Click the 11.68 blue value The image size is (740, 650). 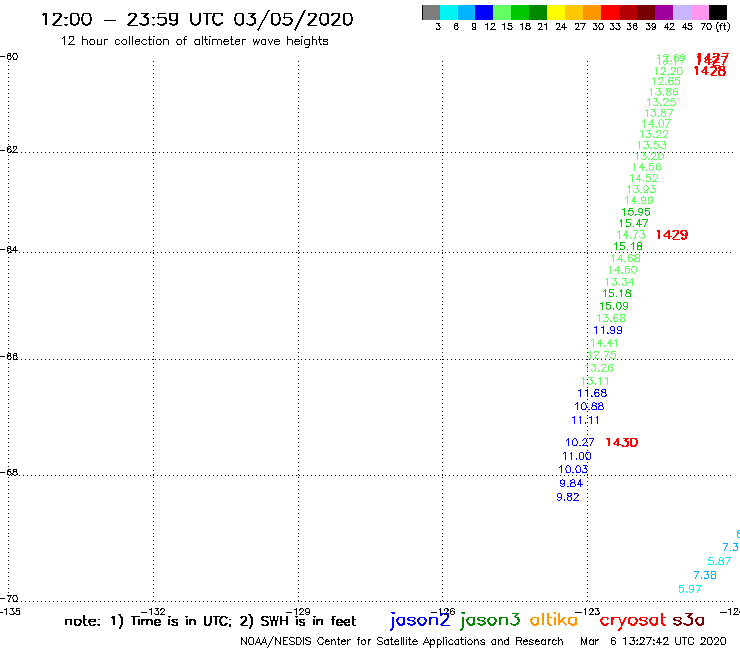tap(592, 393)
